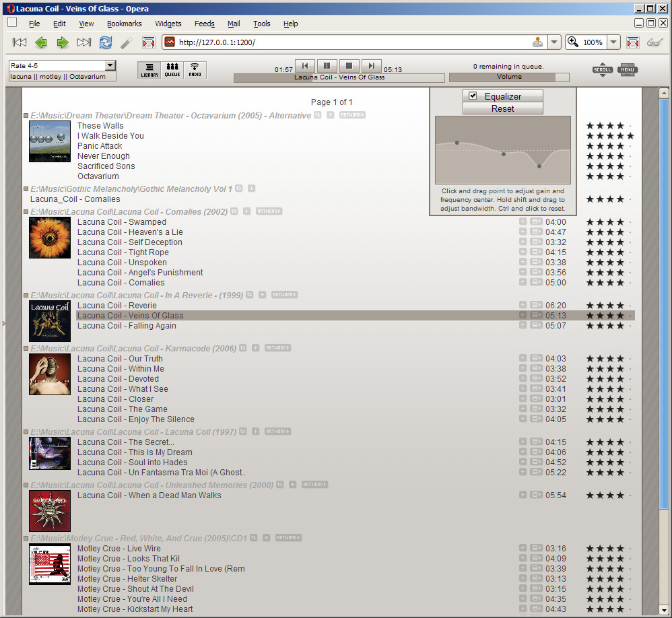Image resolution: width=672 pixels, height=618 pixels.
Task: Stop playback with the stop button
Action: (349, 65)
